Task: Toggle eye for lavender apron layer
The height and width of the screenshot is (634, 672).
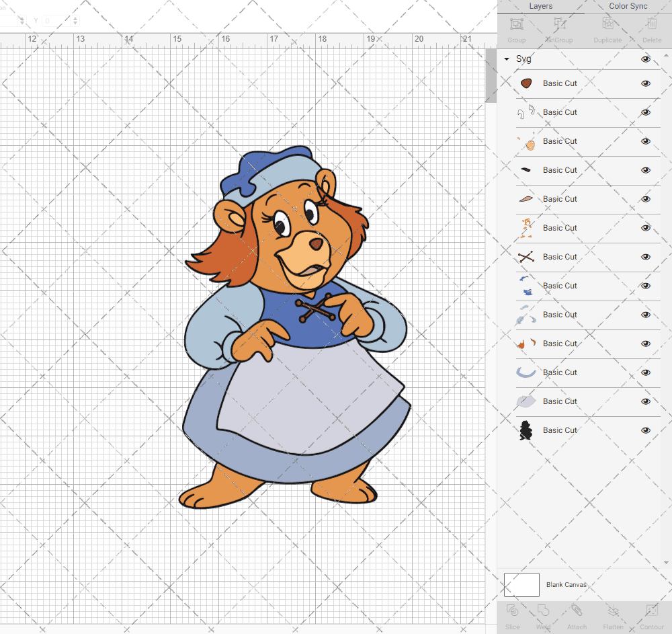Action: click(645, 401)
